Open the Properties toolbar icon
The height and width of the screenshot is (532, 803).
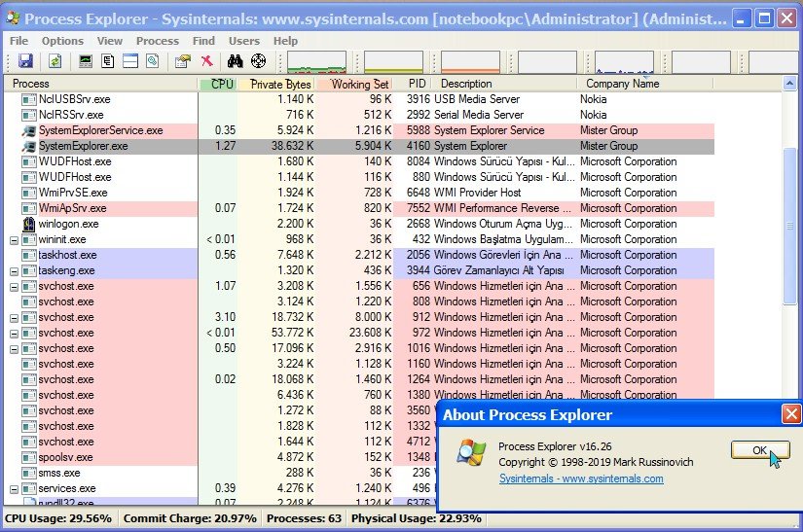[183, 61]
